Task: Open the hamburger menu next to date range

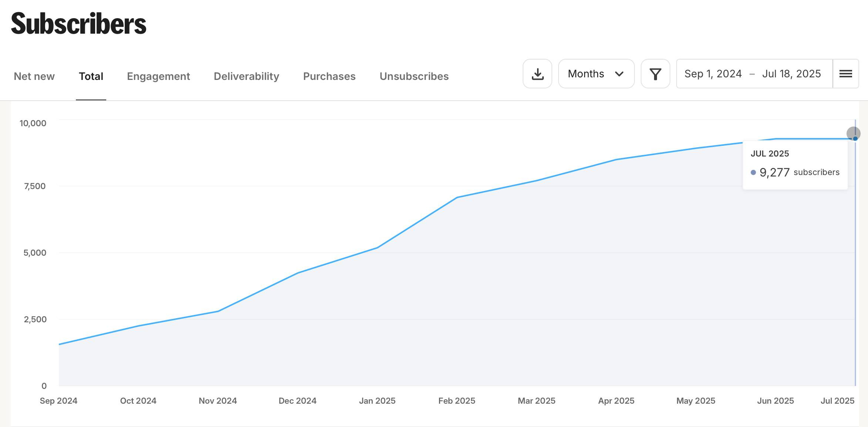Action: [x=845, y=74]
